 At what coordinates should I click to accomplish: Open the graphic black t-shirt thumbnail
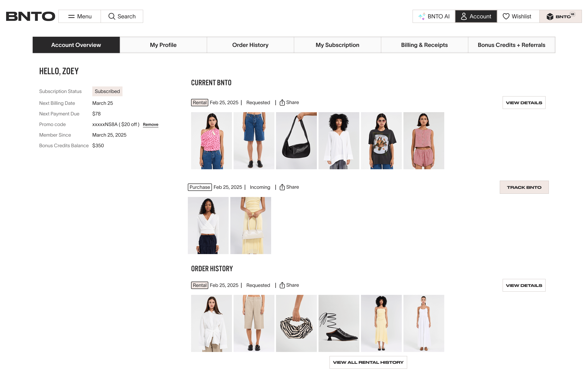pos(381,141)
